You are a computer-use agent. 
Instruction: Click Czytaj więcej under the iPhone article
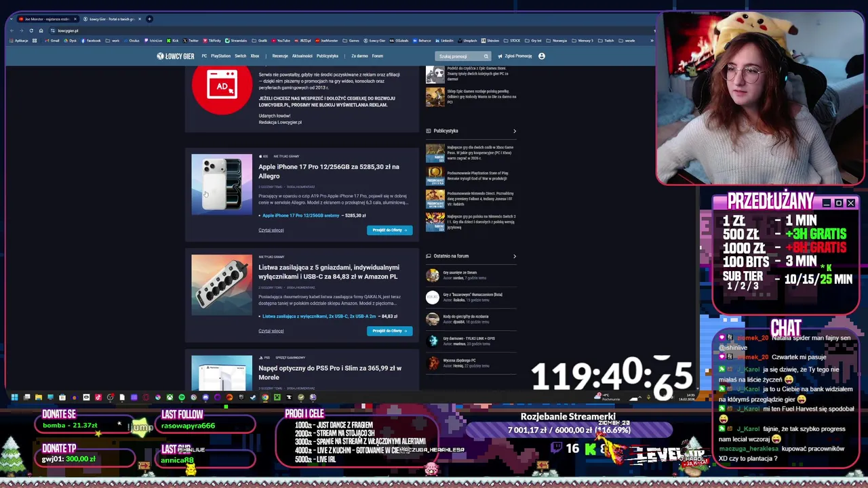click(x=271, y=230)
